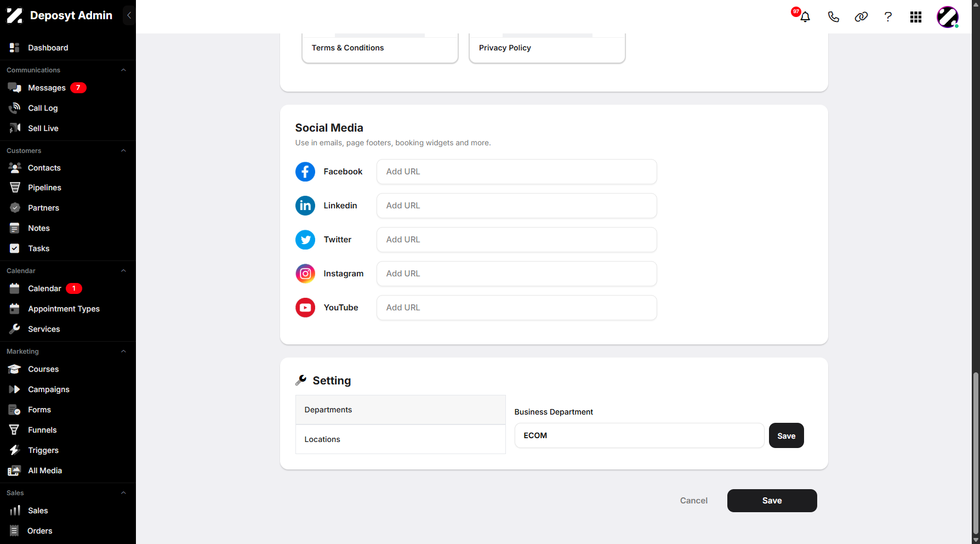
Task: Collapse the sidebar using the arrow
Action: 129,15
